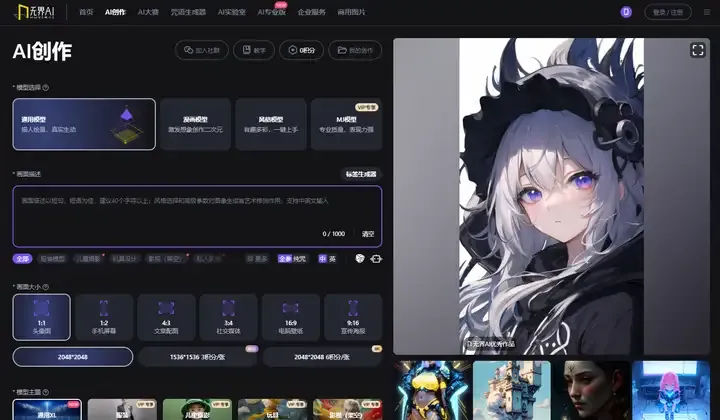Select the 通用模型 card
Viewport: 720px width, 420px height.
click(84, 124)
